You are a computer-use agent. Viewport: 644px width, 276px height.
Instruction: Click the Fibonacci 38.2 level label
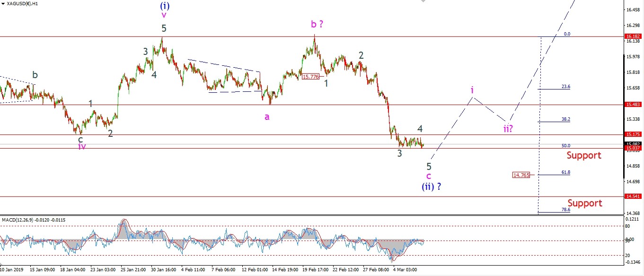(565, 119)
